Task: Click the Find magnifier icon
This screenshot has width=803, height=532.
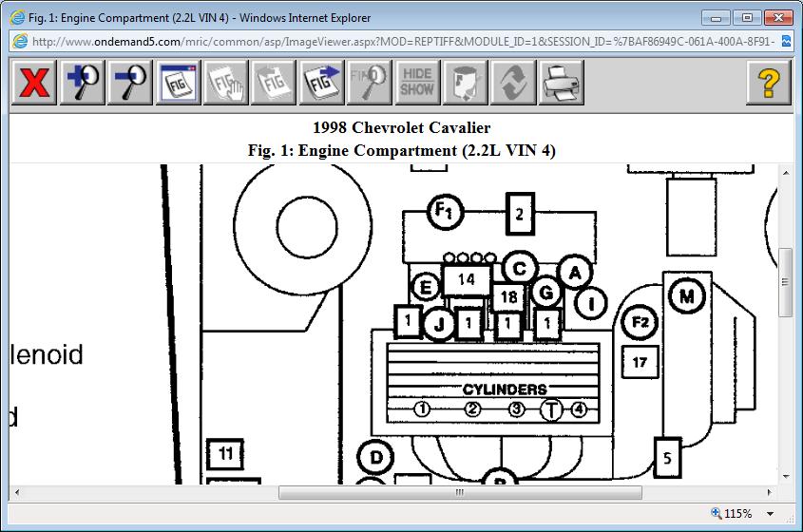Action: (x=370, y=83)
